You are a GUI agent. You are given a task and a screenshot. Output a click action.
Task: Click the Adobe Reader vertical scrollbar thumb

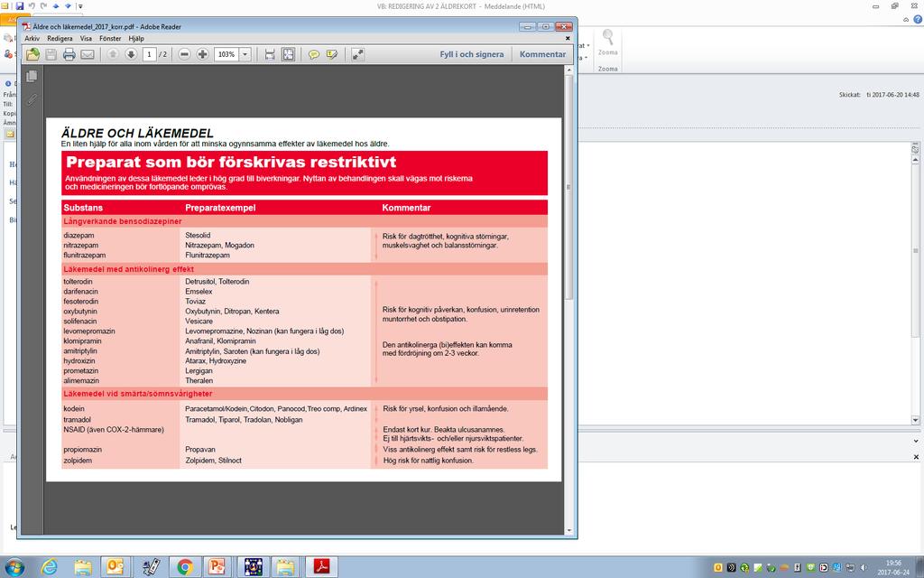568,187
